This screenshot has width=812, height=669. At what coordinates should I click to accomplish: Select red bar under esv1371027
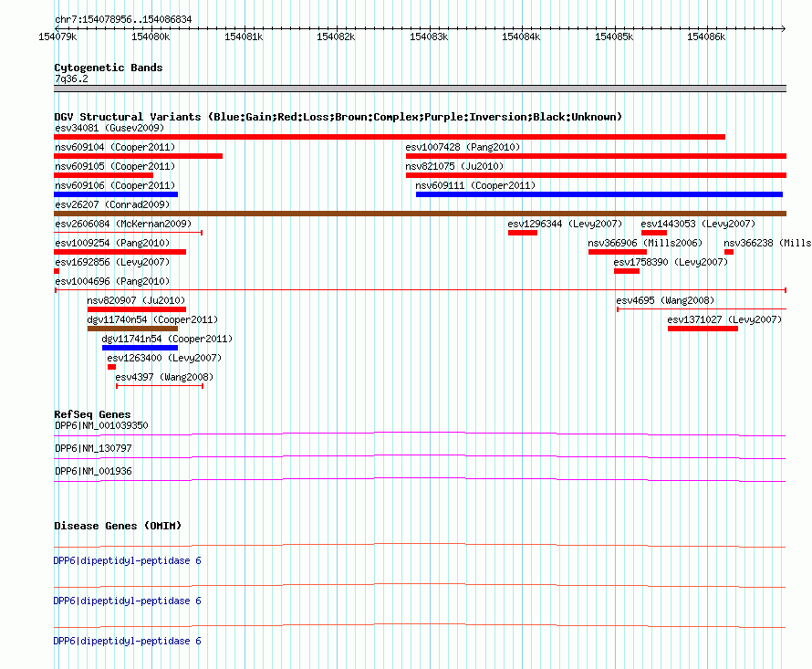point(703,329)
